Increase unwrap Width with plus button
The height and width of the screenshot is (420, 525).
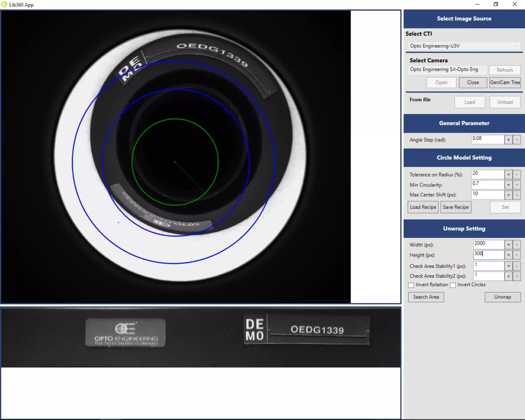[508, 245]
